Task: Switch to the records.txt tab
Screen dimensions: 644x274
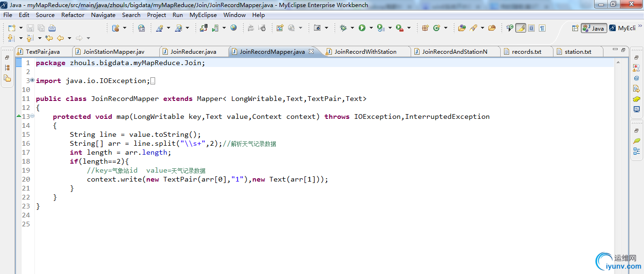Action: click(527, 51)
